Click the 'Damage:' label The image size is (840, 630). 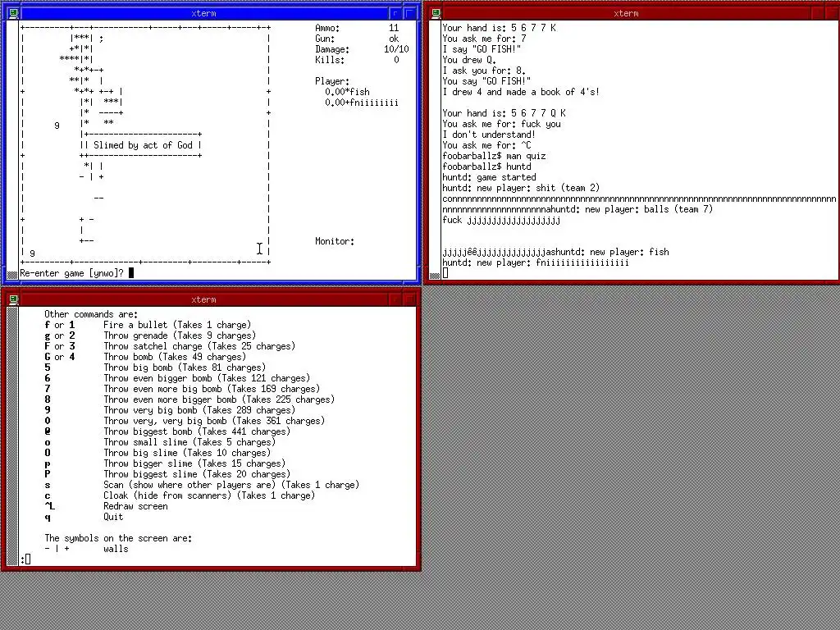tap(332, 49)
